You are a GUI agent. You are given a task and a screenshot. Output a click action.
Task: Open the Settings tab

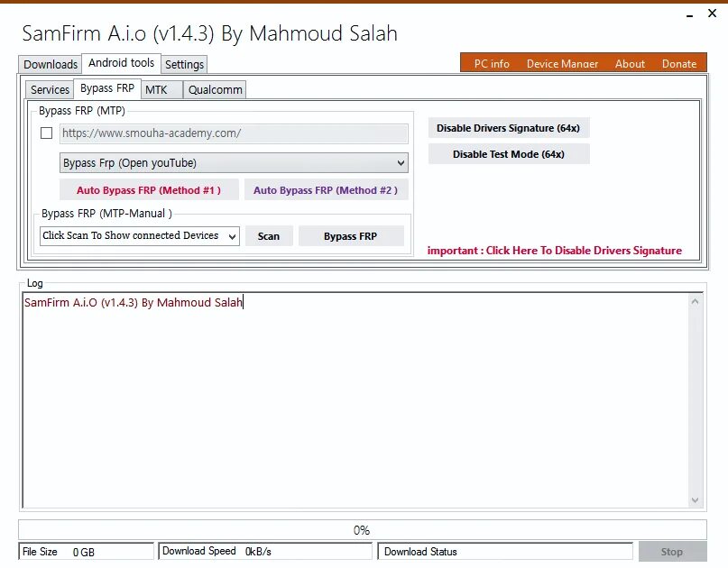point(184,64)
